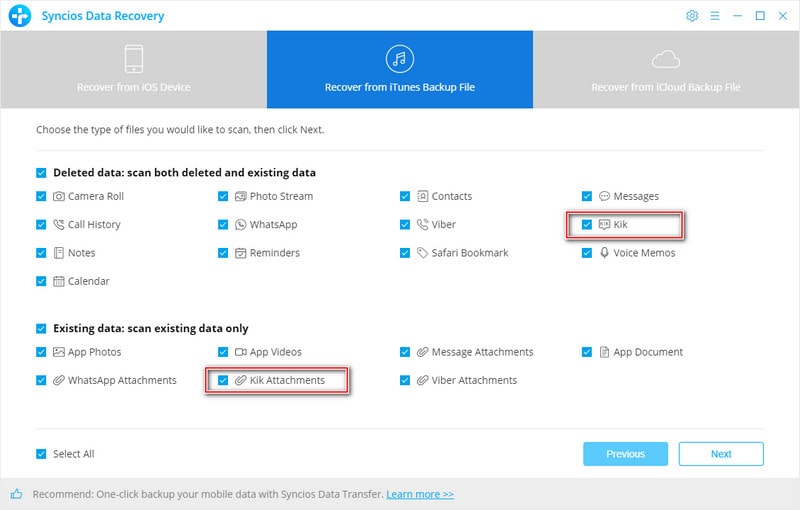The image size is (800, 510).
Task: Click the Kik Attachments paperclip icon
Action: point(240,380)
